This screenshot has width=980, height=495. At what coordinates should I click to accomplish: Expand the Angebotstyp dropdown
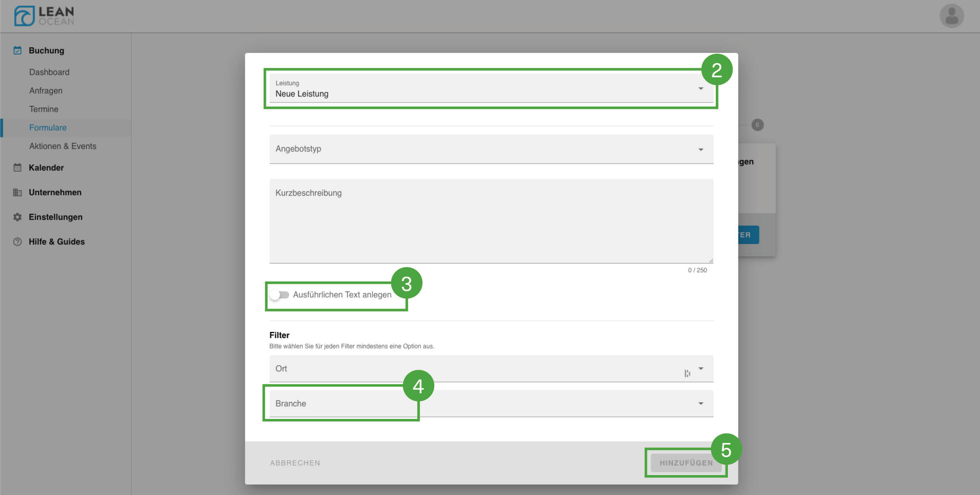click(491, 149)
